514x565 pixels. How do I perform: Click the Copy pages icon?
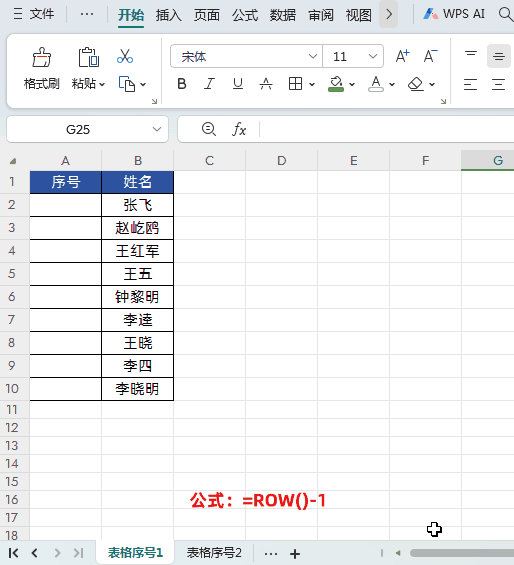point(127,84)
